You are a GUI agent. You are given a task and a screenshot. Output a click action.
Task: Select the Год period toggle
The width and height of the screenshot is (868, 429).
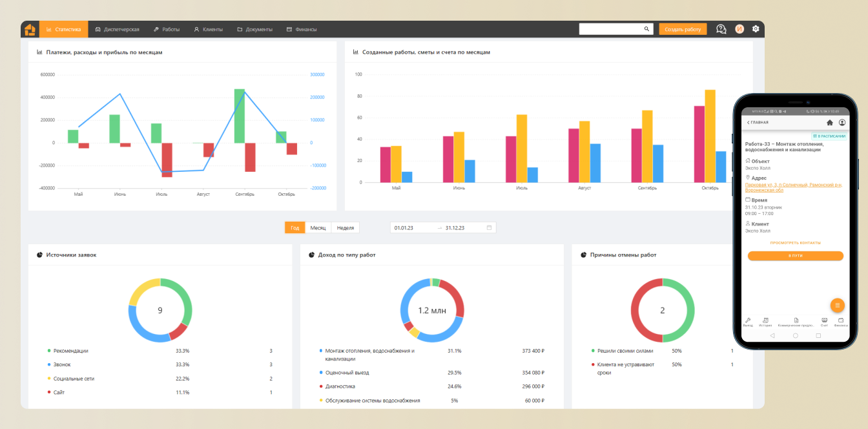[x=295, y=227]
